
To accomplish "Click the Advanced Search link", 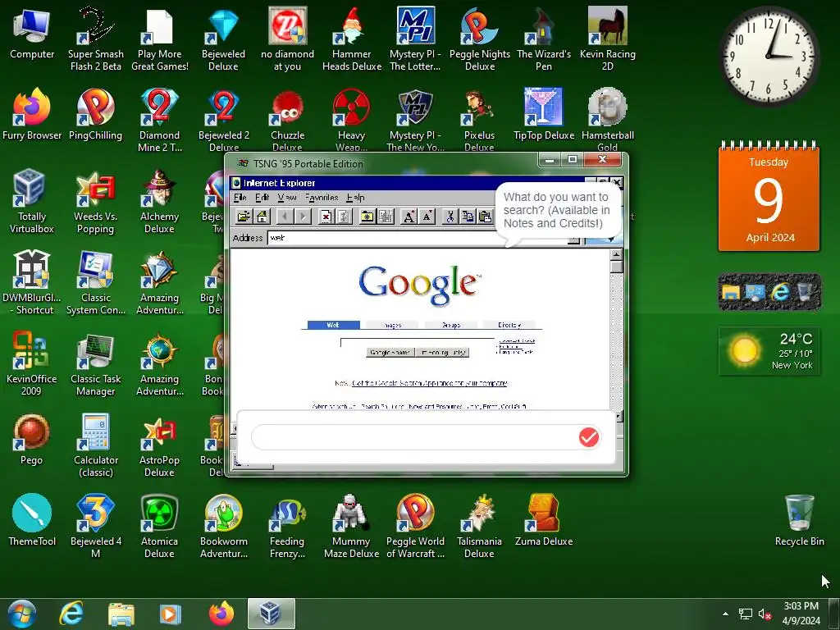I will (517, 340).
